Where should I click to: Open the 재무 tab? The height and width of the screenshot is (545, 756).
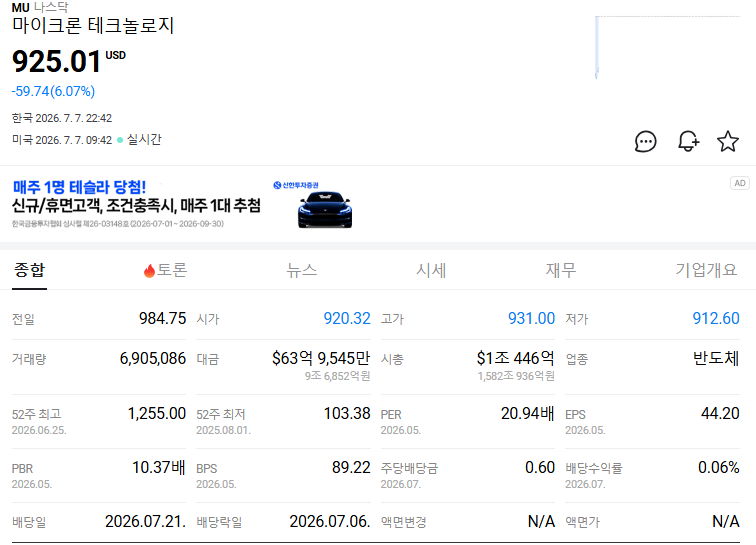561,270
